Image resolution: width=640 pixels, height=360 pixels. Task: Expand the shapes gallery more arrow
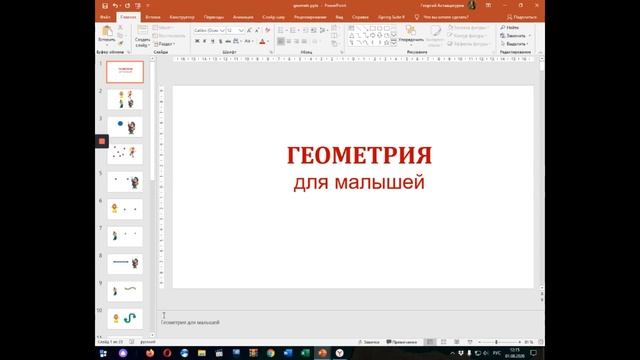pyautogui.click(x=393, y=42)
